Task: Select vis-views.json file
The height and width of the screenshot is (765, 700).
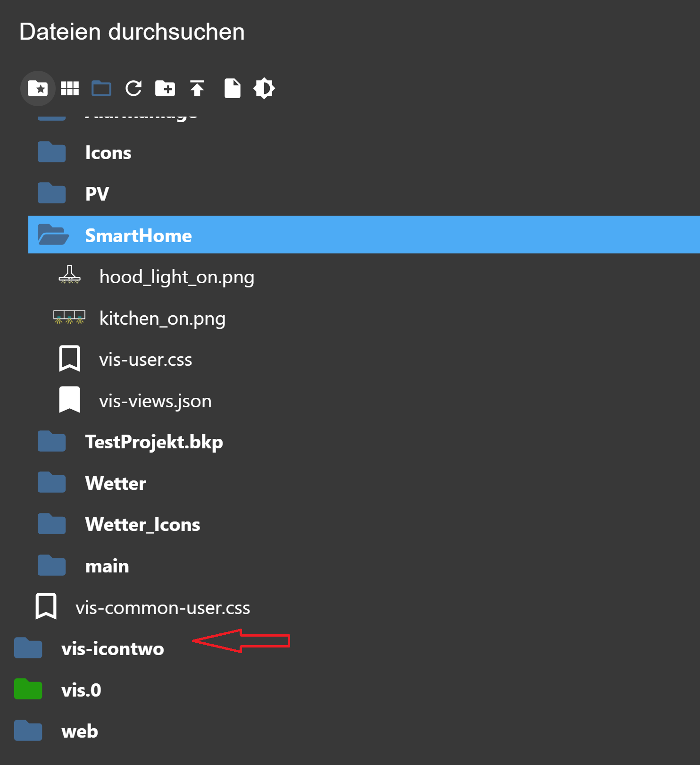Action: tap(155, 401)
